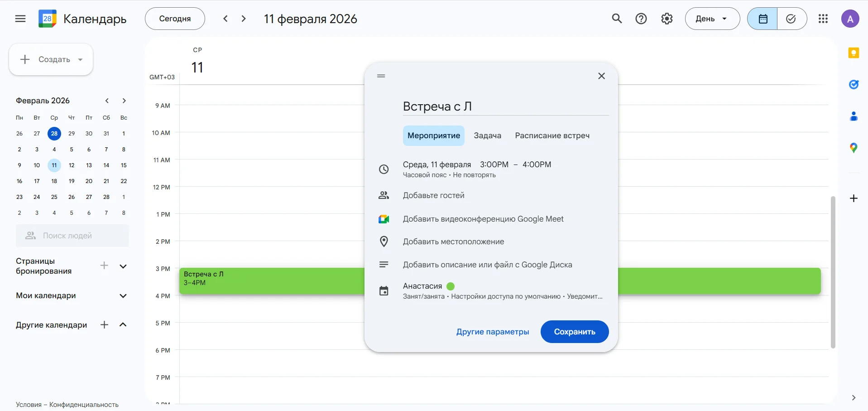868x411 pixels.
Task: Select February 18 in mini calendar
Action: [54, 181]
